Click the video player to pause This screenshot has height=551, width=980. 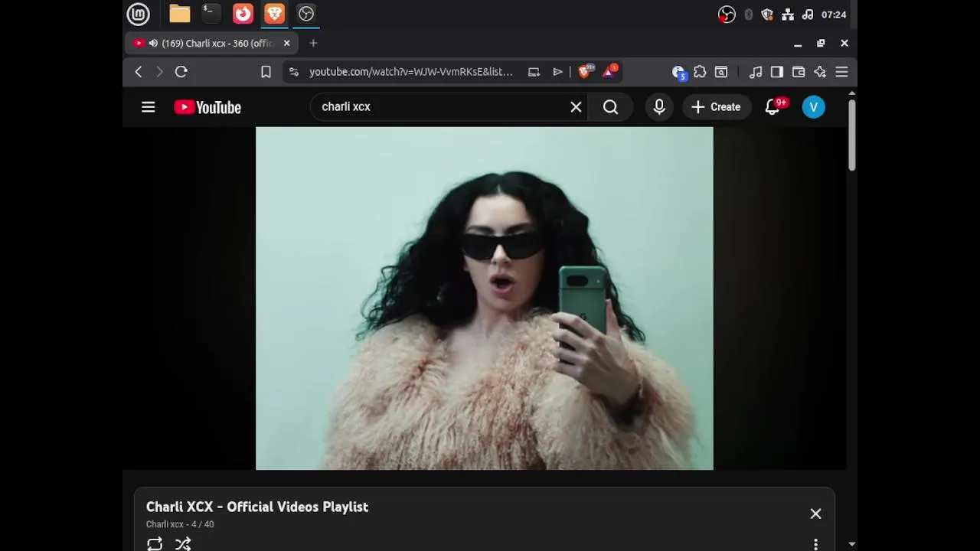pyautogui.click(x=485, y=298)
